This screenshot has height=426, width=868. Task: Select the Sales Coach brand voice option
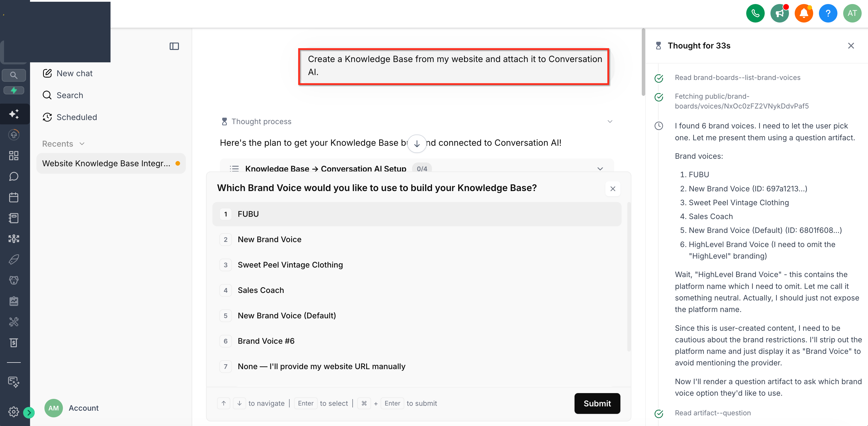click(417, 290)
